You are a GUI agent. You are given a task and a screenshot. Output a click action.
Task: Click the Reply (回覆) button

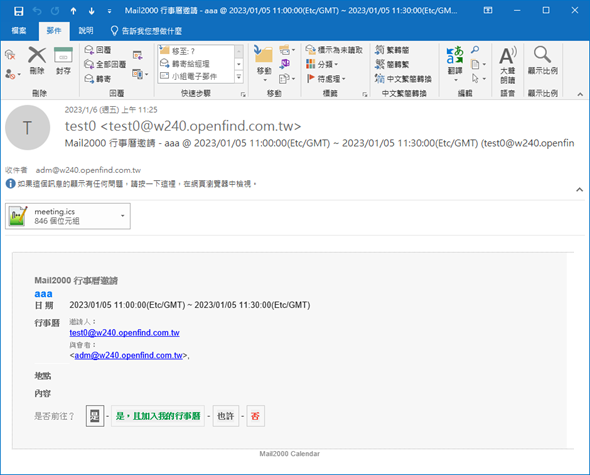tap(98, 50)
